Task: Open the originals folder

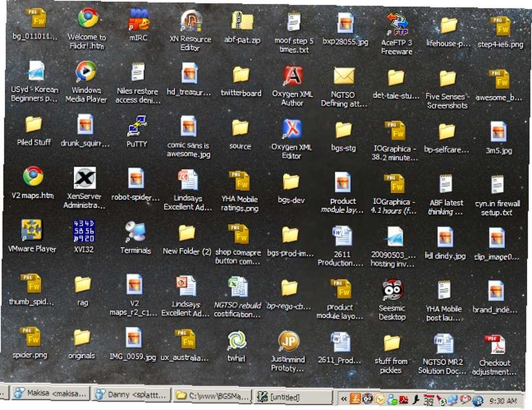Action: coord(82,337)
